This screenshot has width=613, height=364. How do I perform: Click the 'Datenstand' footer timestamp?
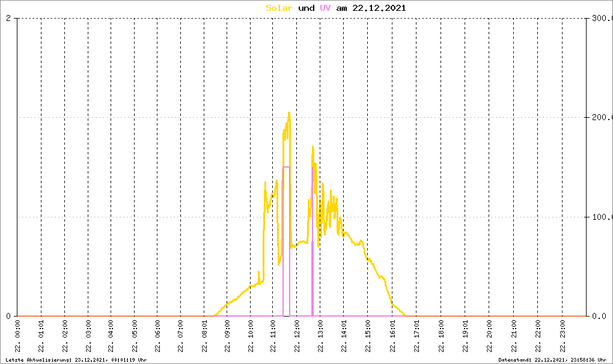pos(554,359)
